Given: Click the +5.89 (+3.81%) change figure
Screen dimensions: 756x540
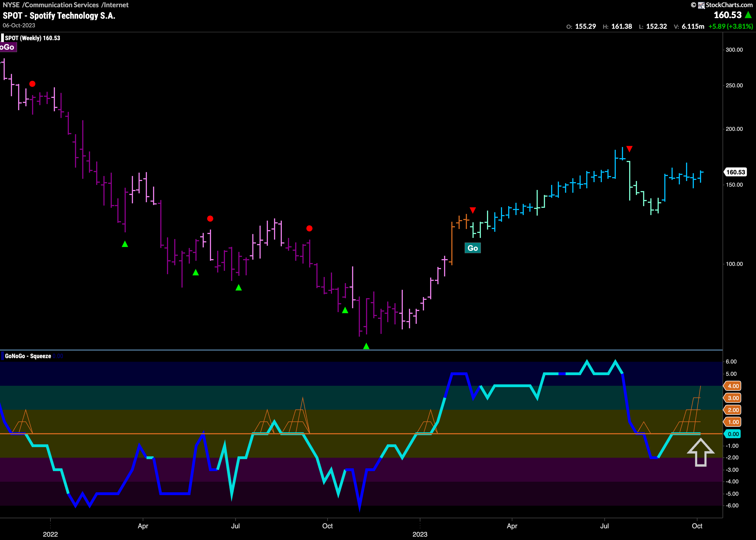Looking at the screenshot, I should click(x=730, y=26).
